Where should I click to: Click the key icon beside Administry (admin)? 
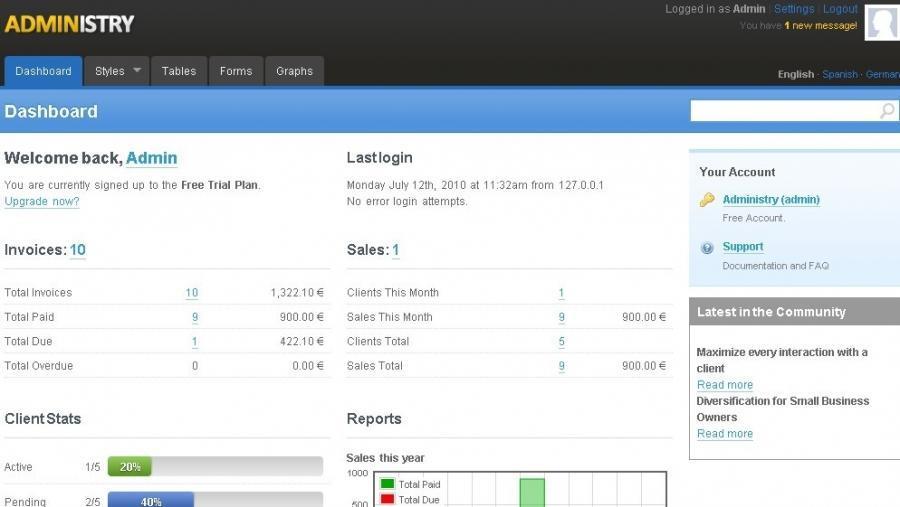(707, 200)
